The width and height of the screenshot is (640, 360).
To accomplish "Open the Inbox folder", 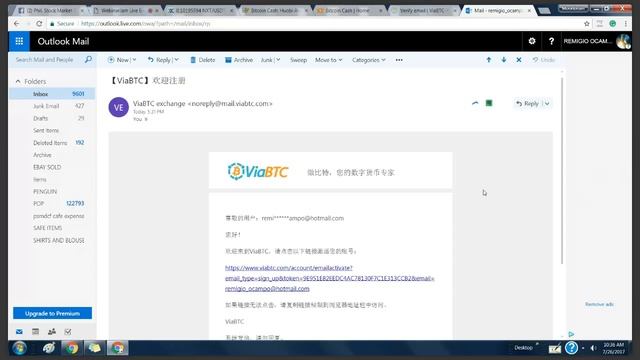I will click(52, 94).
